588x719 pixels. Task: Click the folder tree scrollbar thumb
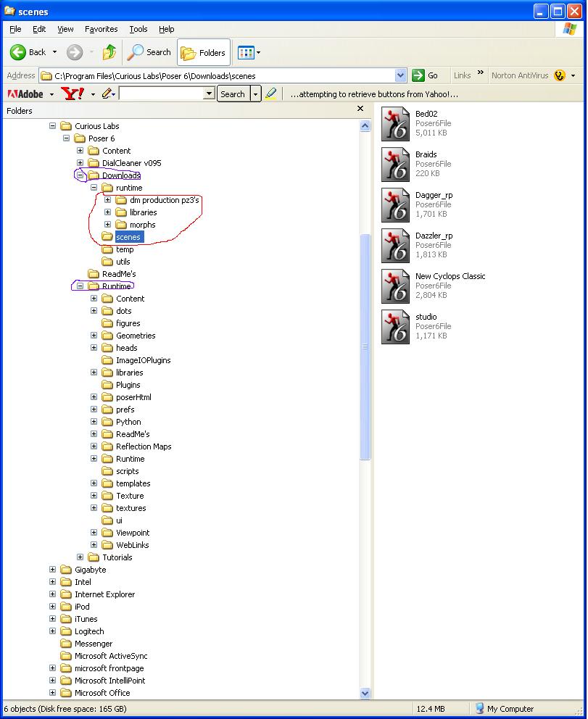(365, 346)
